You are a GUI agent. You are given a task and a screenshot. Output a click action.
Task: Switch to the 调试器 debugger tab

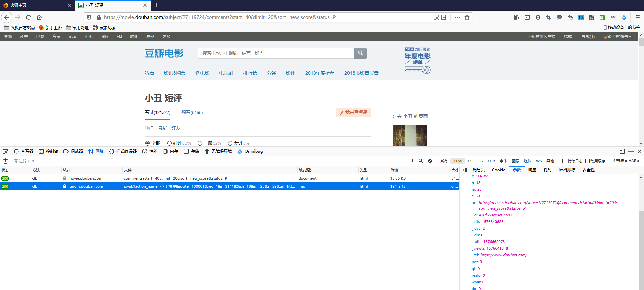point(73,151)
